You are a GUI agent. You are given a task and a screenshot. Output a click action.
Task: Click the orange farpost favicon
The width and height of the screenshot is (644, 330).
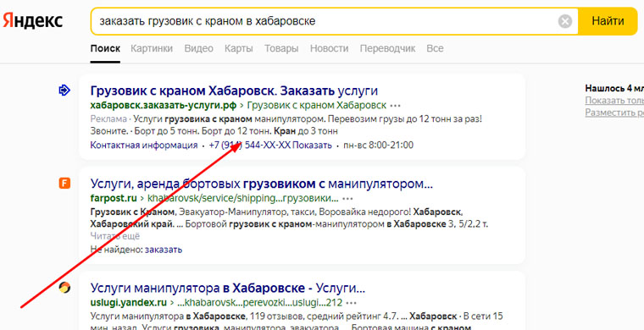point(64,184)
